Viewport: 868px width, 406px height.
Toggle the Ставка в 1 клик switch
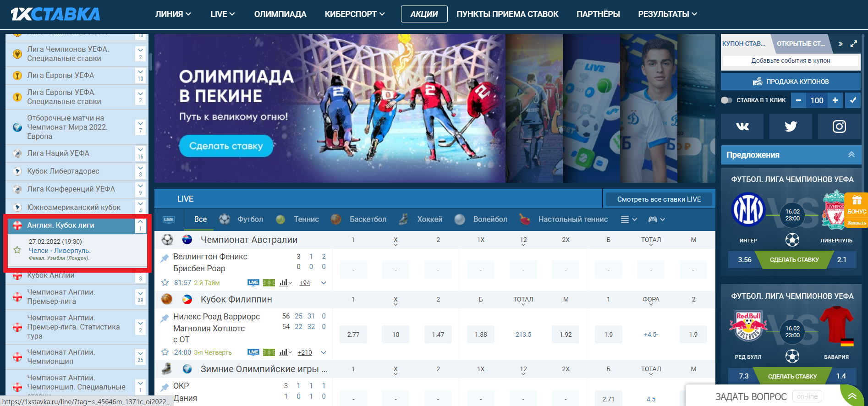(726, 100)
